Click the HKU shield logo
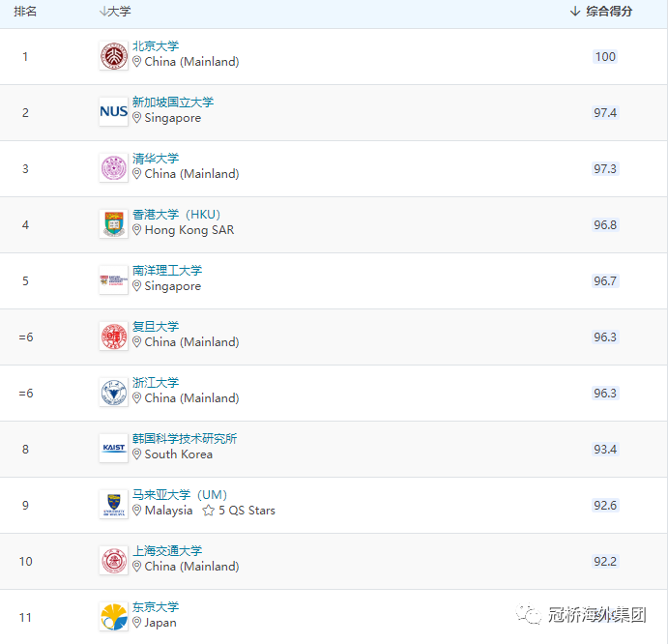This screenshot has width=668, height=644. pos(113,224)
